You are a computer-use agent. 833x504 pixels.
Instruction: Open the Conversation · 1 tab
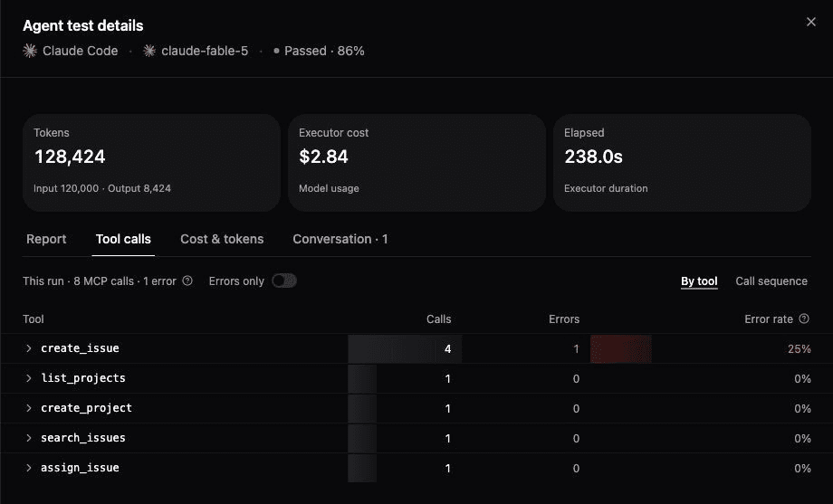[x=340, y=239]
